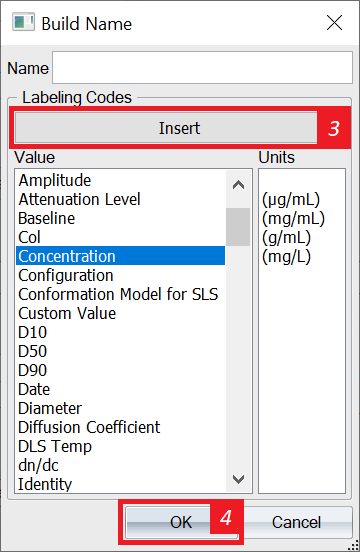Select the highlighted Concentration entry

(120, 256)
